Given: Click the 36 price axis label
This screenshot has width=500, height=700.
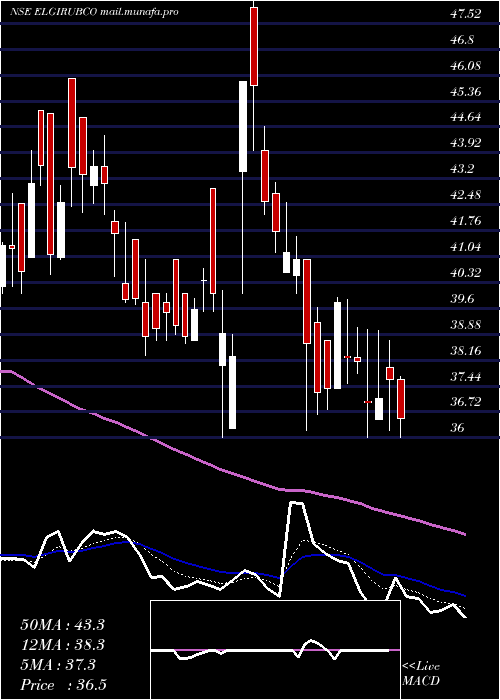Looking at the screenshot, I should 457,428.
